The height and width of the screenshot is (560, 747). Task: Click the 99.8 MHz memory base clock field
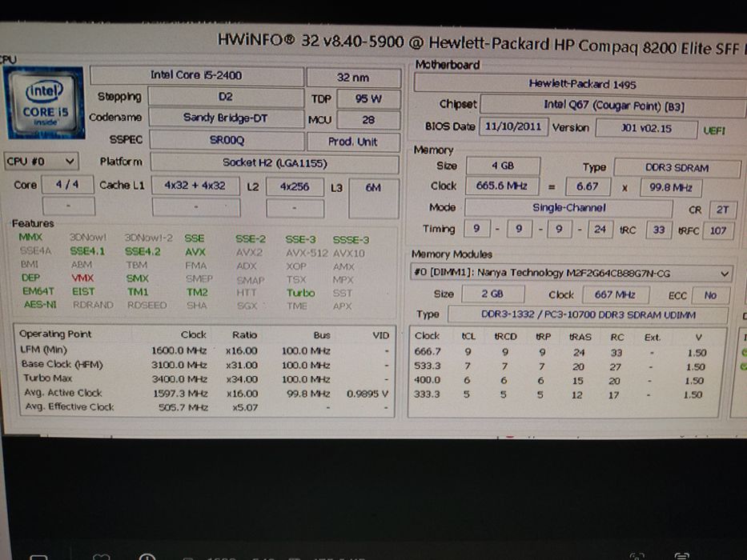671,188
